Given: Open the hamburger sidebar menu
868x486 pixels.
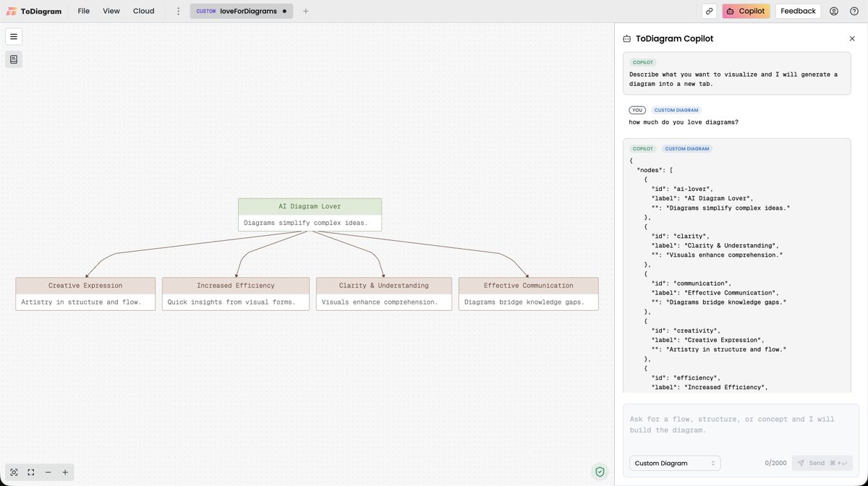Looking at the screenshot, I should [14, 36].
